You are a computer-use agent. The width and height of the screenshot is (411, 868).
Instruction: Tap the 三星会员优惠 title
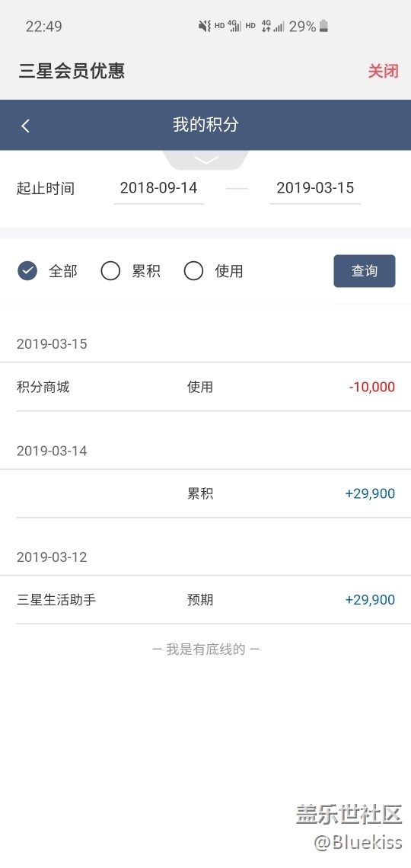point(72,72)
